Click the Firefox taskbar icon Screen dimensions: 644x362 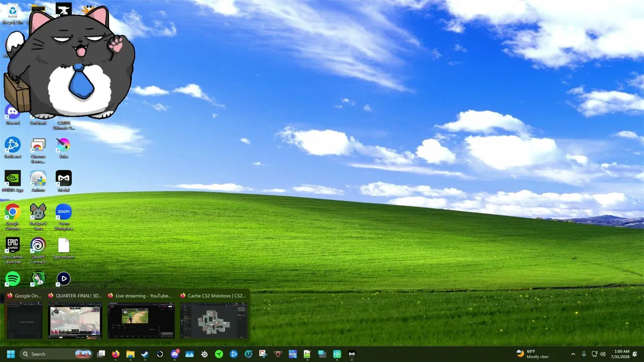(x=116, y=354)
